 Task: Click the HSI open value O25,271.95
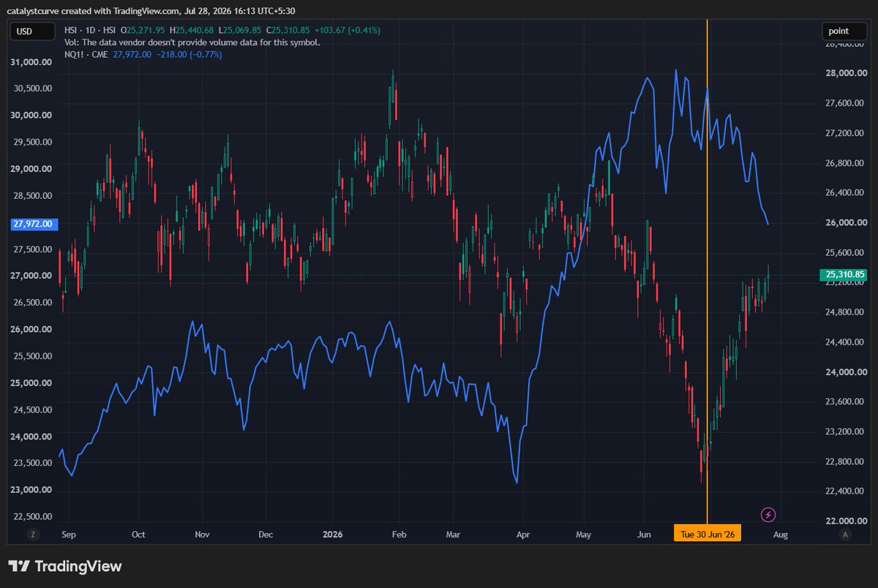coord(143,30)
